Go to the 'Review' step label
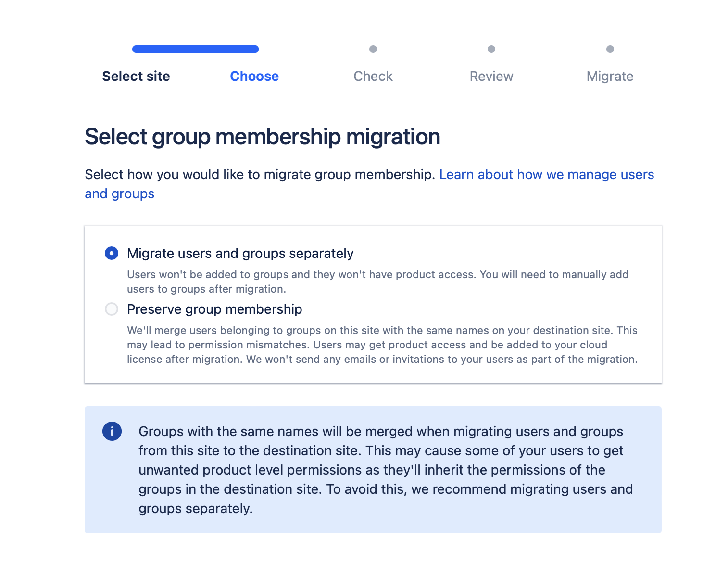This screenshot has width=728, height=565. (491, 76)
